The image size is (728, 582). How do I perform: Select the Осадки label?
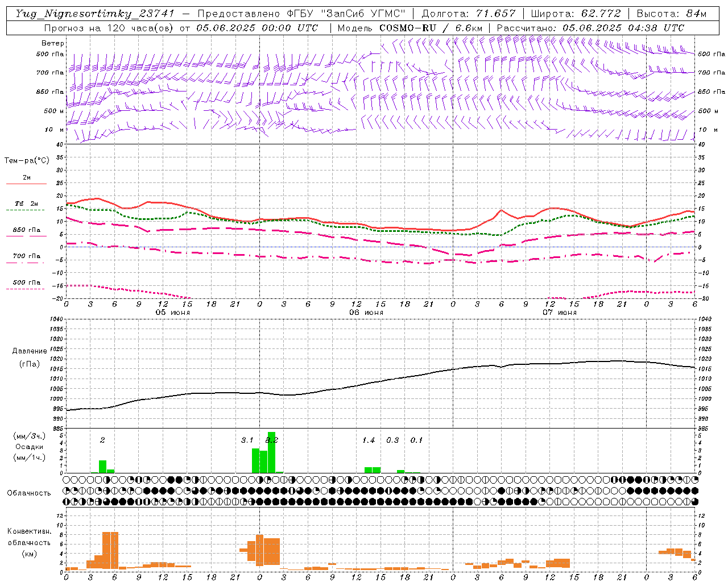30,447
